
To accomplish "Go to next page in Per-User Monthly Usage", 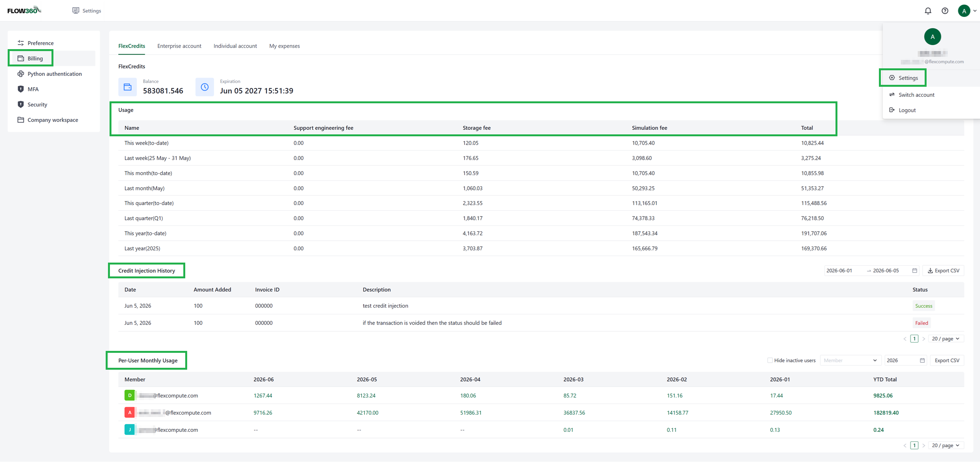I will point(924,445).
